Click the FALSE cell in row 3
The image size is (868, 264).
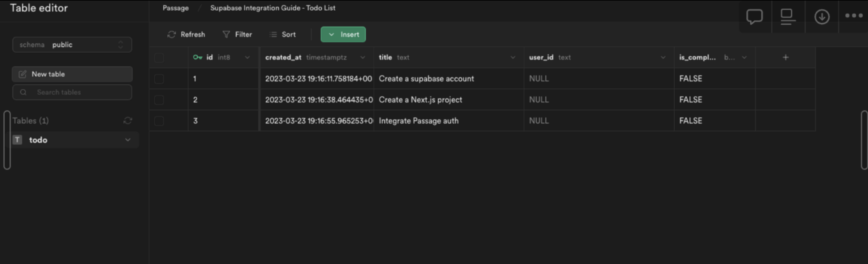coord(715,121)
